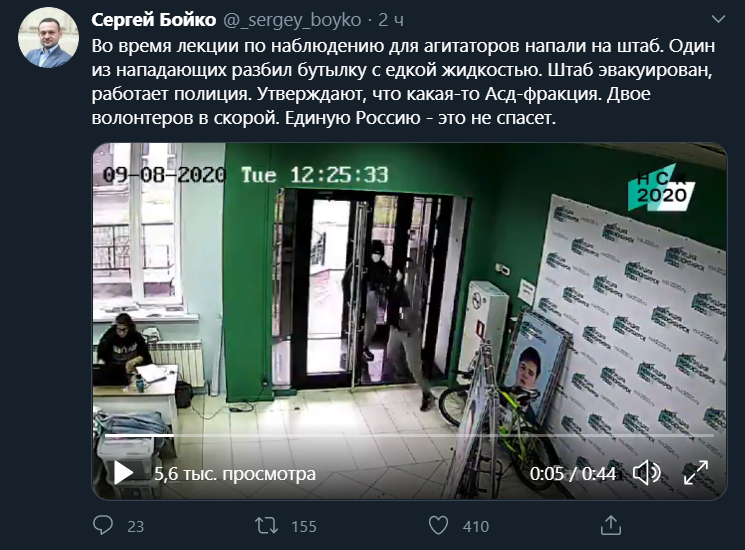Open the share upload icon

click(611, 525)
